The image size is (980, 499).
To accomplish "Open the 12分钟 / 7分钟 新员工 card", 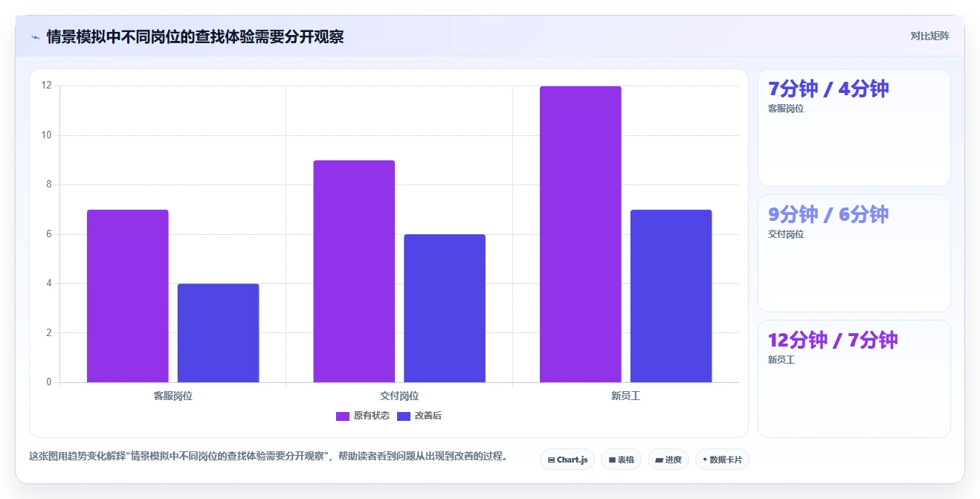I will coord(854,379).
